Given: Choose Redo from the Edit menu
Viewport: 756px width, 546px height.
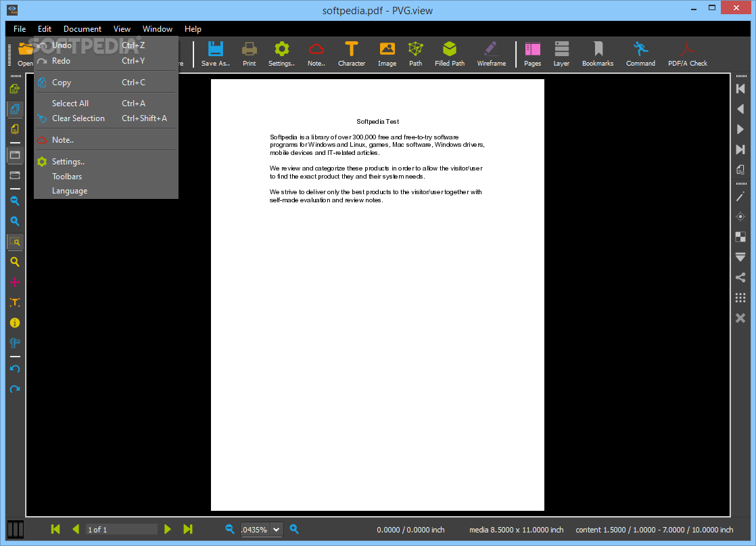Looking at the screenshot, I should [x=106, y=61].
